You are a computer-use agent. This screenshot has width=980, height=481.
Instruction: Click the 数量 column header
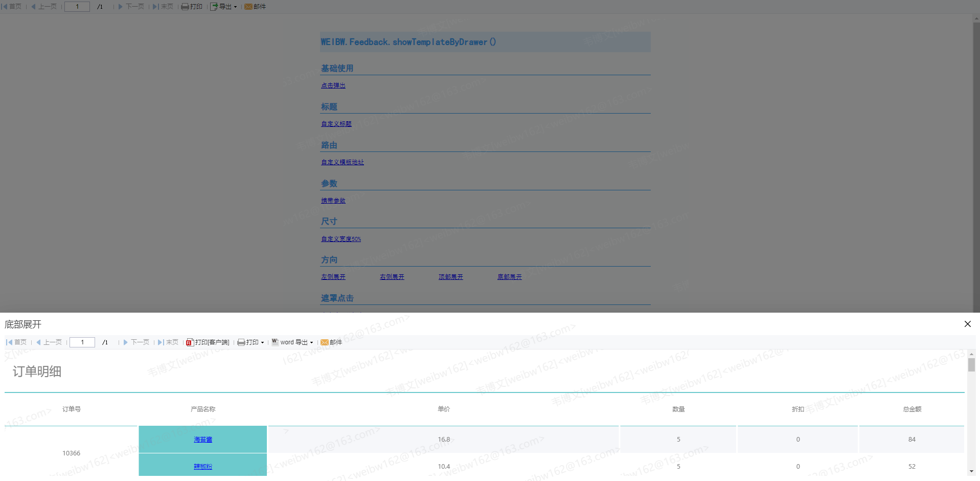pyautogui.click(x=678, y=409)
